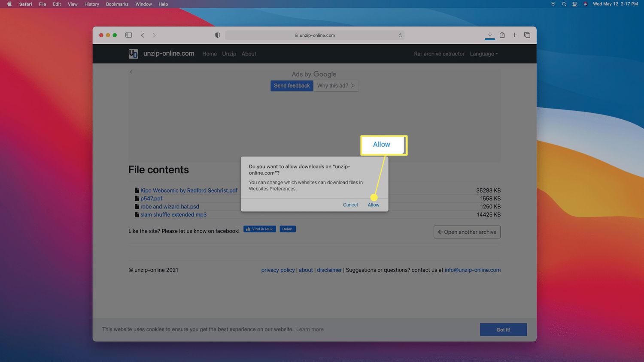644x362 pixels.
Task: Click Open another archive button
Action: click(x=467, y=232)
